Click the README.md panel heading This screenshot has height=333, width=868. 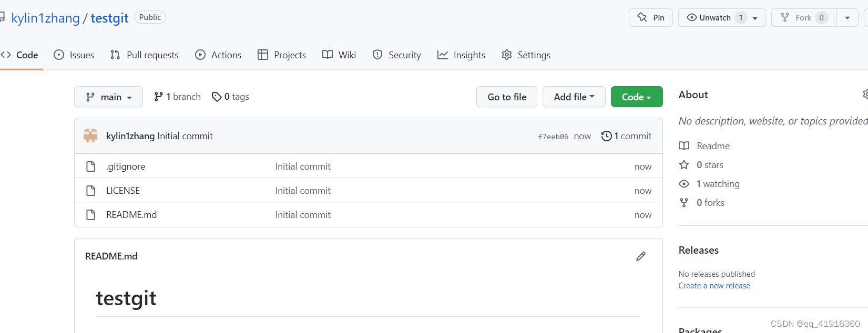tap(111, 256)
